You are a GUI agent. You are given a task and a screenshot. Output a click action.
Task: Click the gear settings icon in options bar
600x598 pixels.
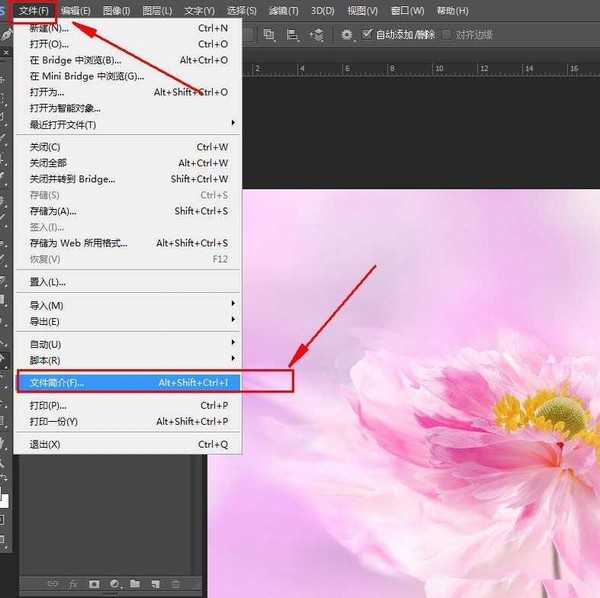click(x=347, y=35)
